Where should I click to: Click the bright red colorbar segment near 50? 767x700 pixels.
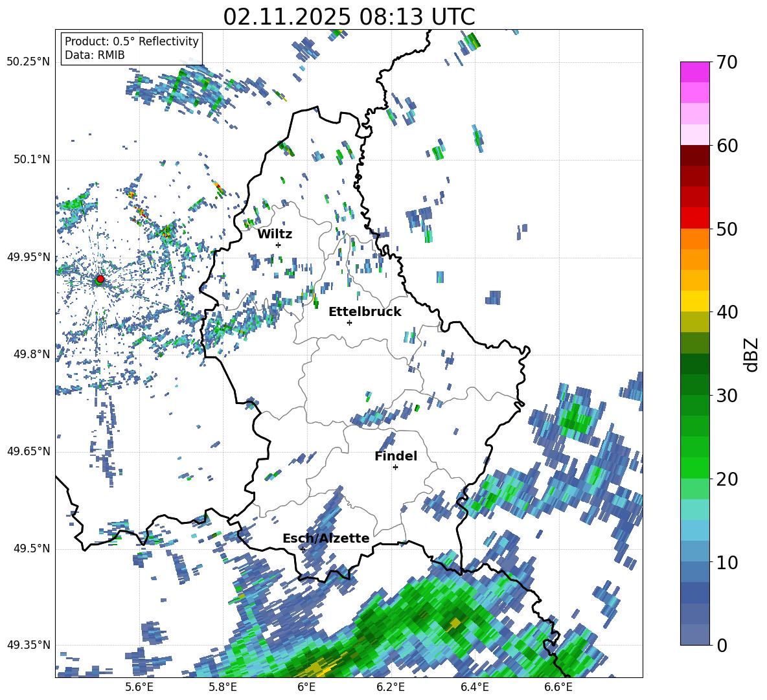pyautogui.click(x=694, y=218)
